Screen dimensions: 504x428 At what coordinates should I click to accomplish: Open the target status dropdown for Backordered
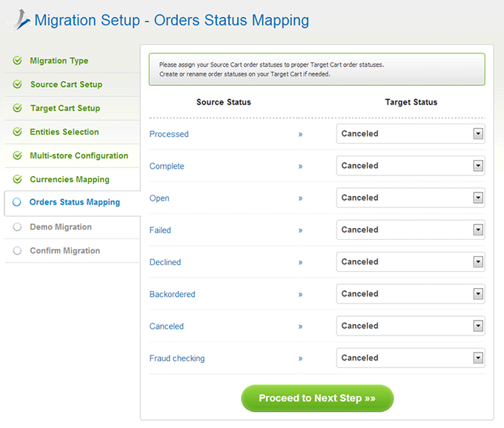pos(411,293)
